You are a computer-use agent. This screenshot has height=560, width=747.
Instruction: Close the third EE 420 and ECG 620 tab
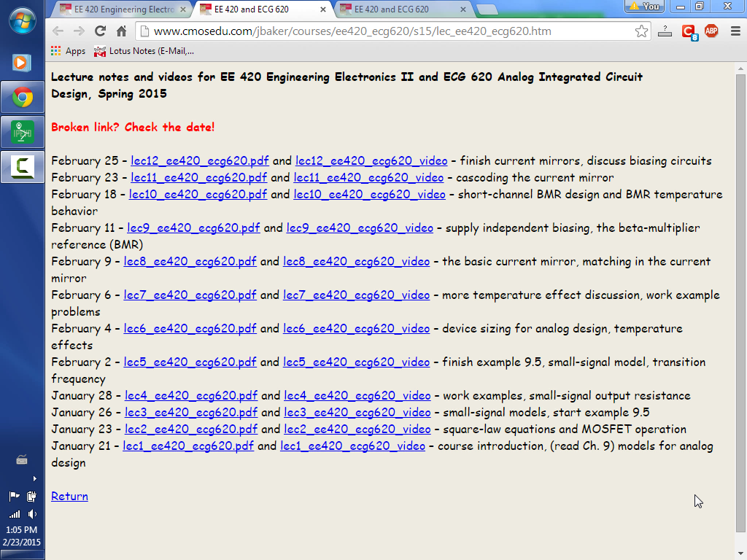coord(463,9)
